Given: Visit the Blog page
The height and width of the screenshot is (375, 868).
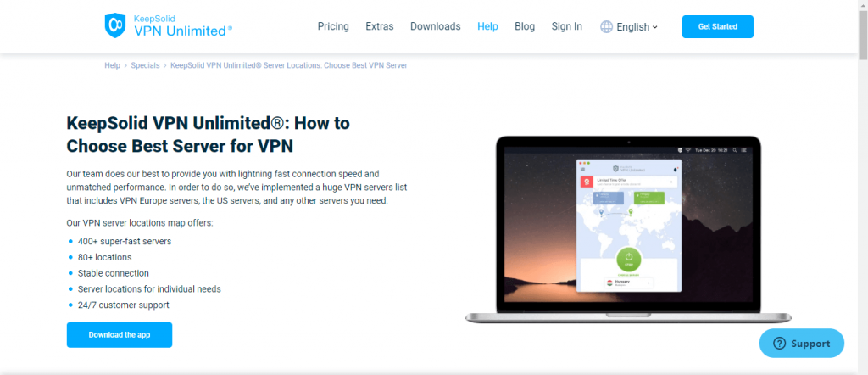Looking at the screenshot, I should [525, 26].
